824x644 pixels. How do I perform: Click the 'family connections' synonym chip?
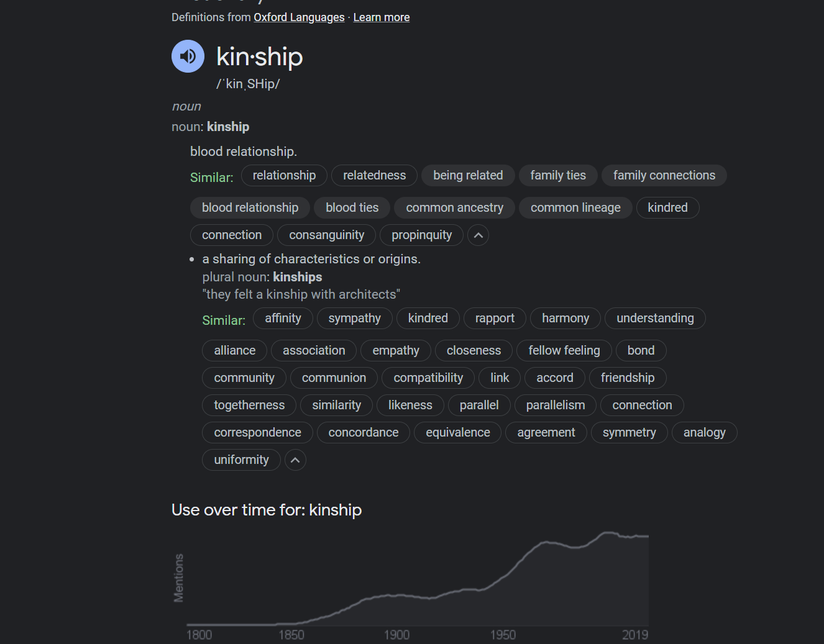[x=664, y=176]
